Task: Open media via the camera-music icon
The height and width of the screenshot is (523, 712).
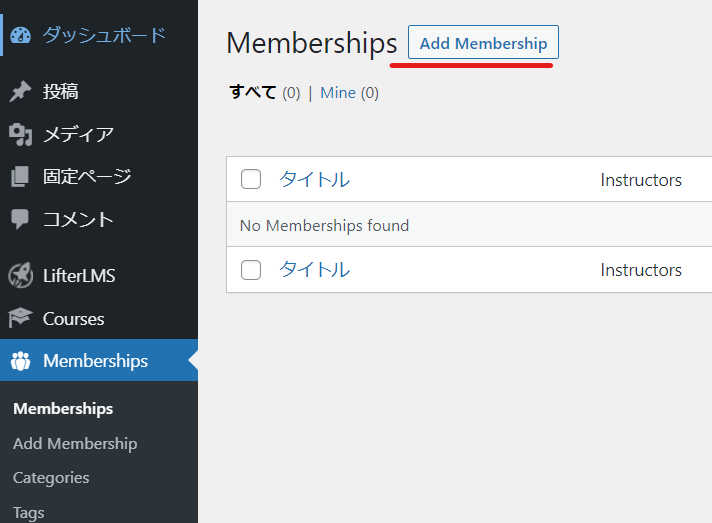Action: tap(20, 134)
